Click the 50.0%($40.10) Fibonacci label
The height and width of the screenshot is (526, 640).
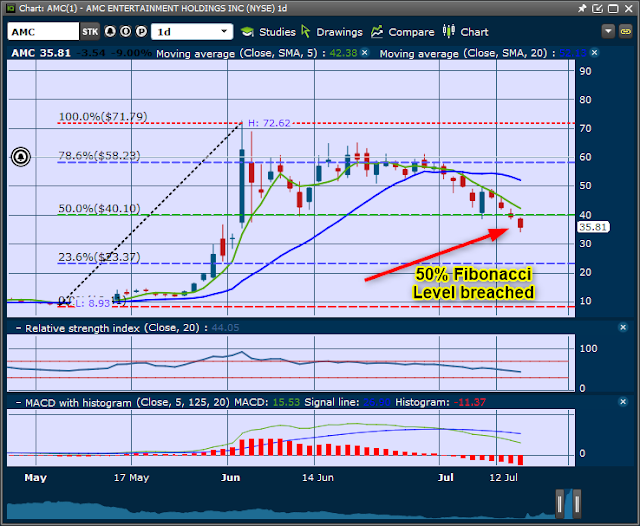pyautogui.click(x=99, y=209)
